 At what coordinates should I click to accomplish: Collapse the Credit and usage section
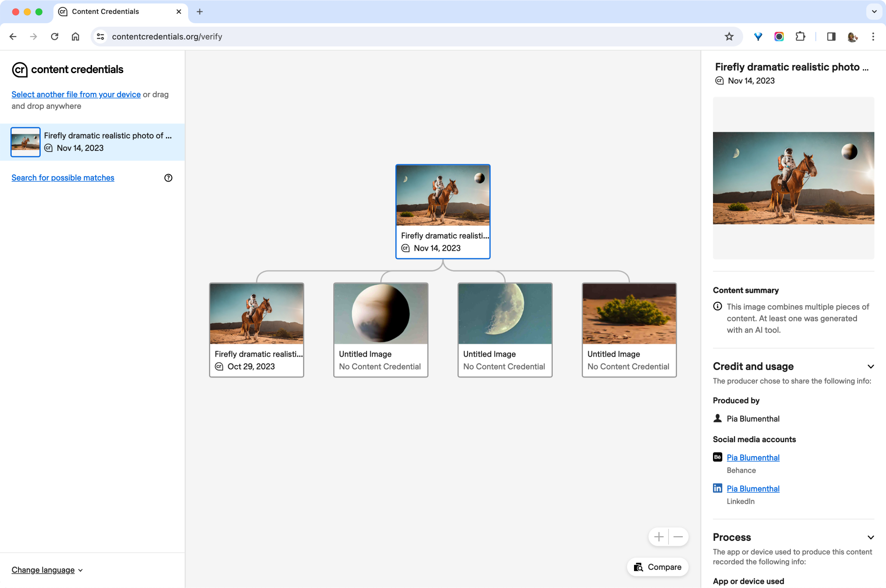871,366
